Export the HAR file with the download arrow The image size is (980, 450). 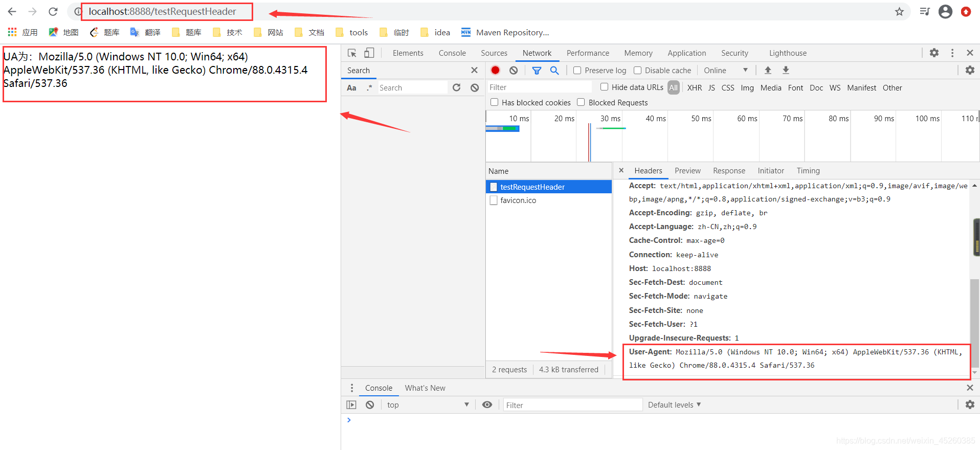pyautogui.click(x=786, y=70)
